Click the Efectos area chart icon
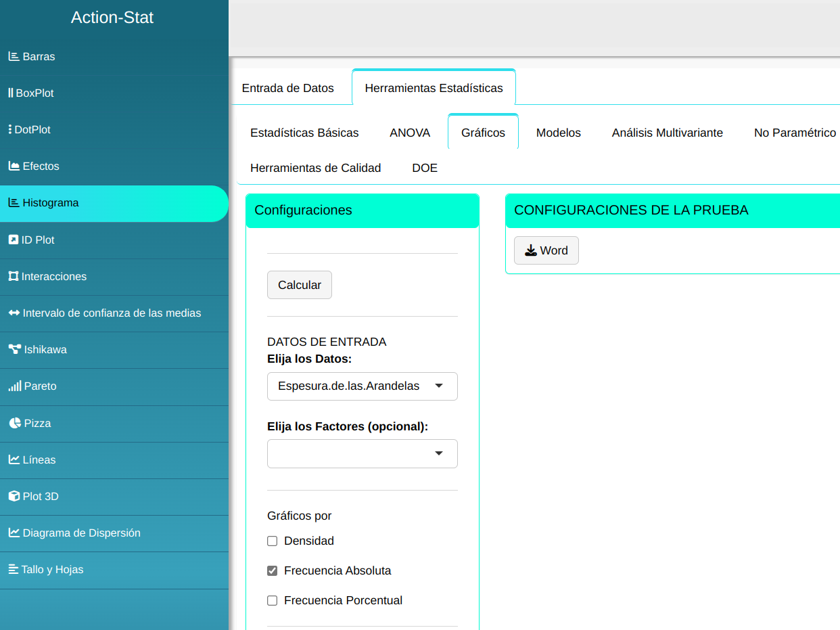Viewport: 840px width, 630px height. [x=14, y=166]
